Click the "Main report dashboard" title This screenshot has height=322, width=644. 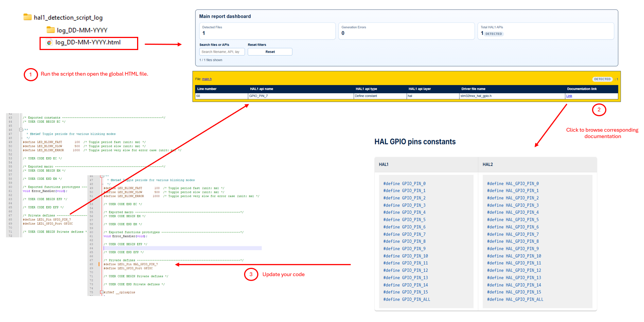[225, 17]
